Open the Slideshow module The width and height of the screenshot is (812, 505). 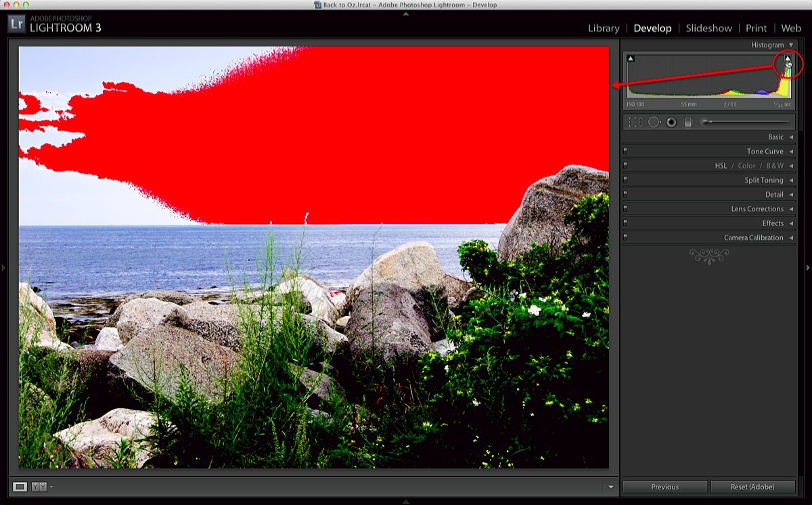pyautogui.click(x=708, y=28)
